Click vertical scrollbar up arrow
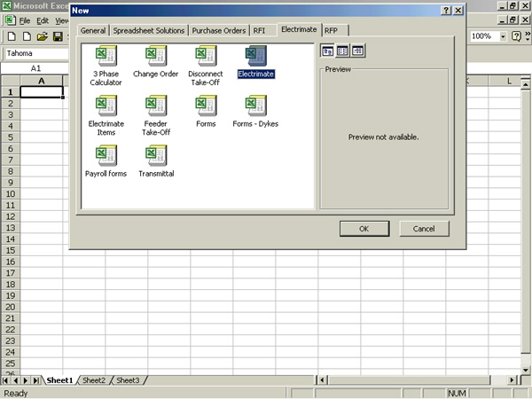532x399 pixels. click(x=526, y=83)
